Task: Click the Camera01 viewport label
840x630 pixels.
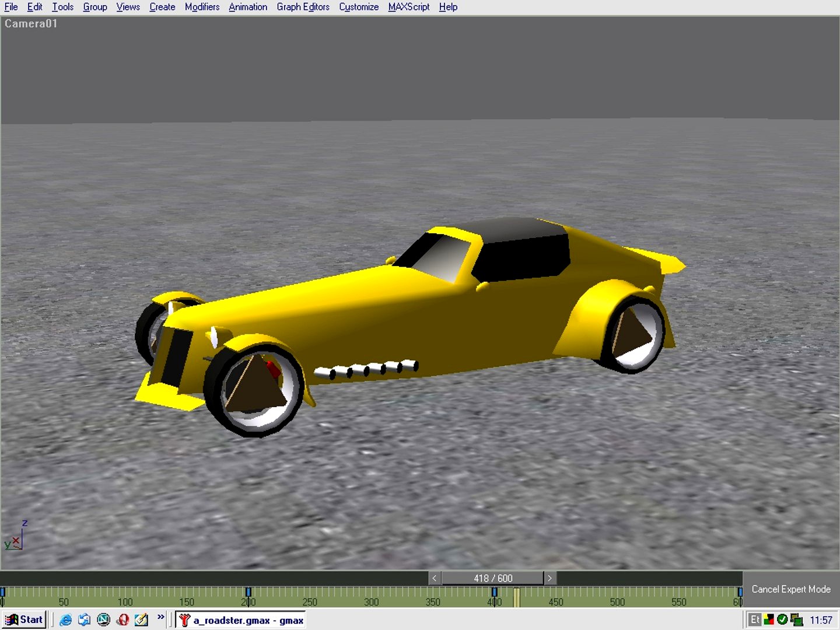Action: (x=31, y=24)
